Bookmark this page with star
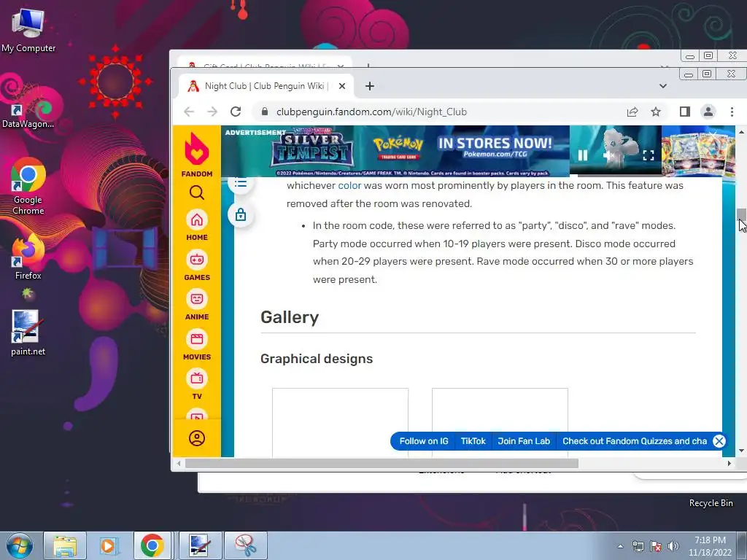 (656, 112)
